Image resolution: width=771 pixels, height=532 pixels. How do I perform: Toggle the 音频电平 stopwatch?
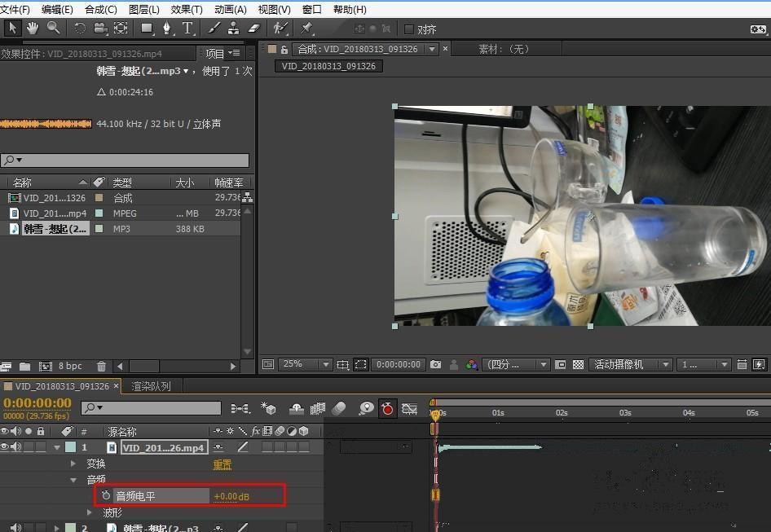coord(106,495)
